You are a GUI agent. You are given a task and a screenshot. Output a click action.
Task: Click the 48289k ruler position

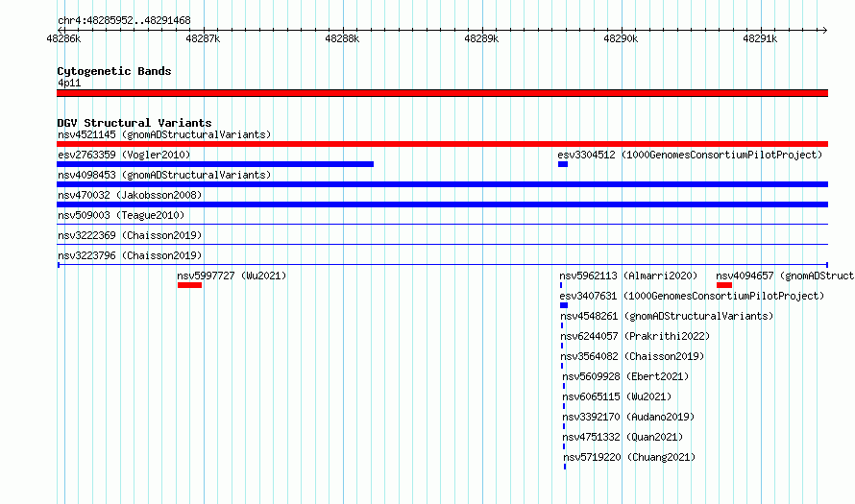[481, 38]
